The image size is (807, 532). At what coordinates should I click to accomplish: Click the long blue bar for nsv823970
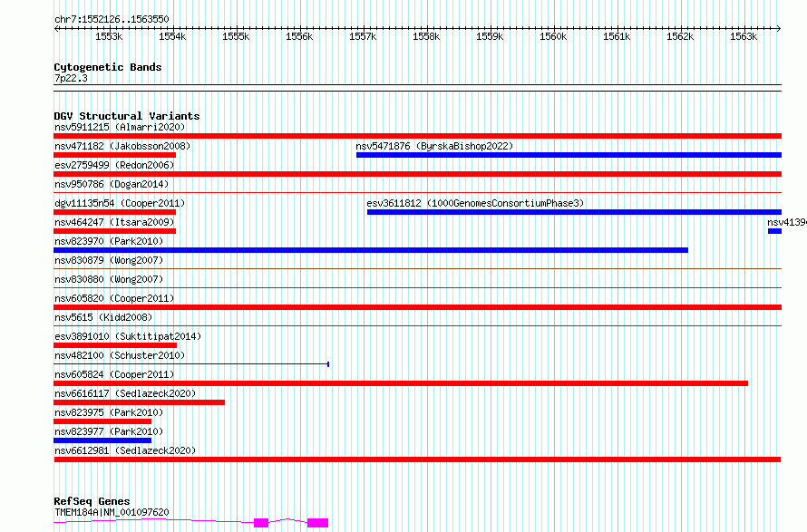(371, 250)
